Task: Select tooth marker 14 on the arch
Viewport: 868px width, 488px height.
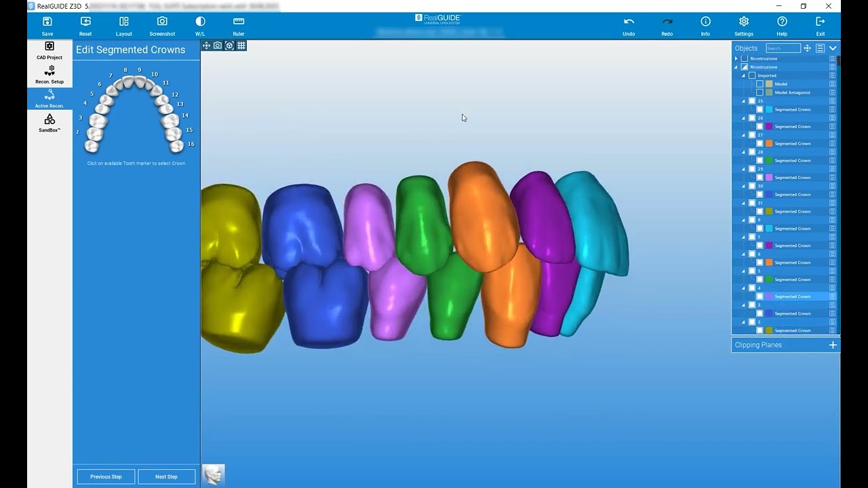Action: pos(185,116)
